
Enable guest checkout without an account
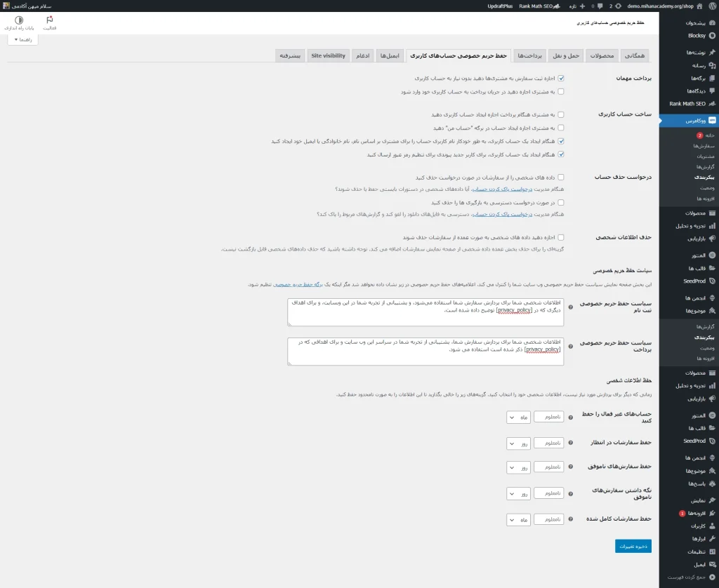561,78
